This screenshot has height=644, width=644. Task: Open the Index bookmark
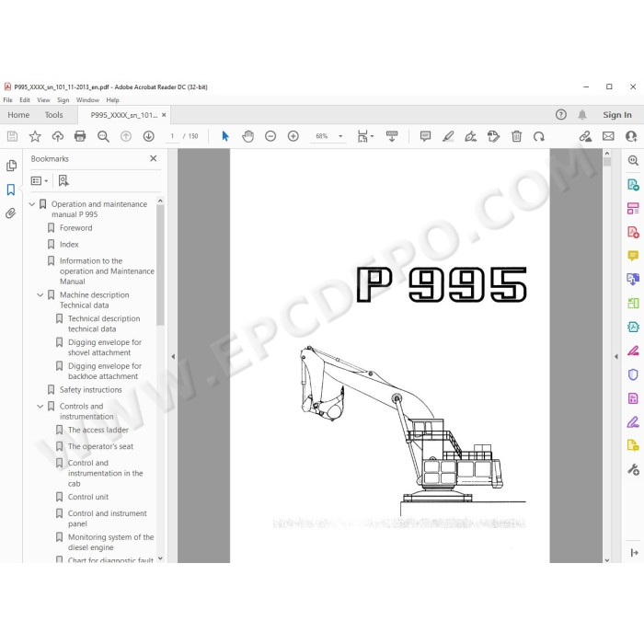69,245
